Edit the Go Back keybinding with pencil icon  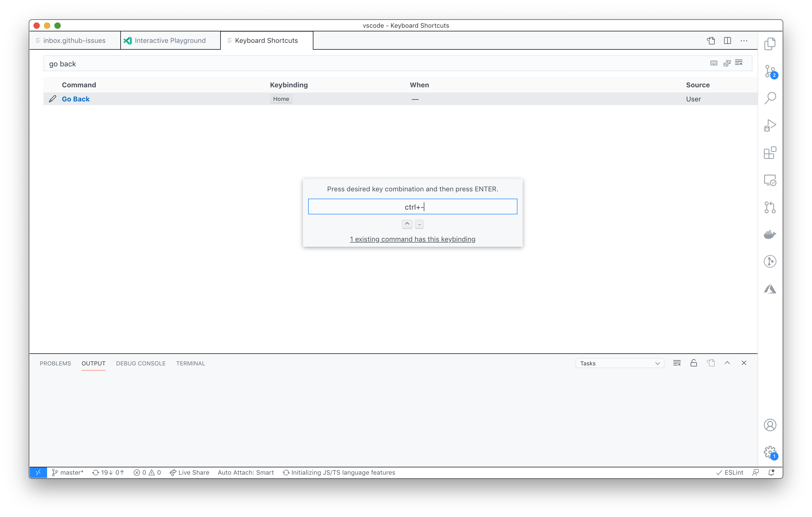pos(52,99)
